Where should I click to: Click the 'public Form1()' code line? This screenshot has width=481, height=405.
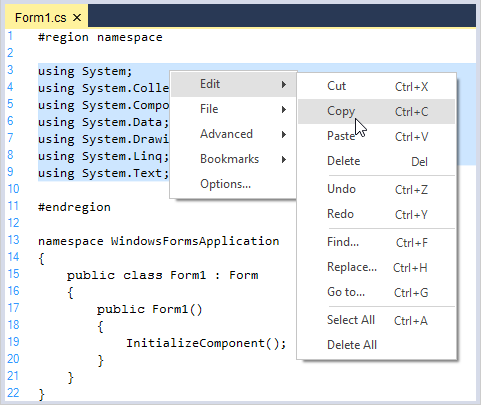pos(149,309)
